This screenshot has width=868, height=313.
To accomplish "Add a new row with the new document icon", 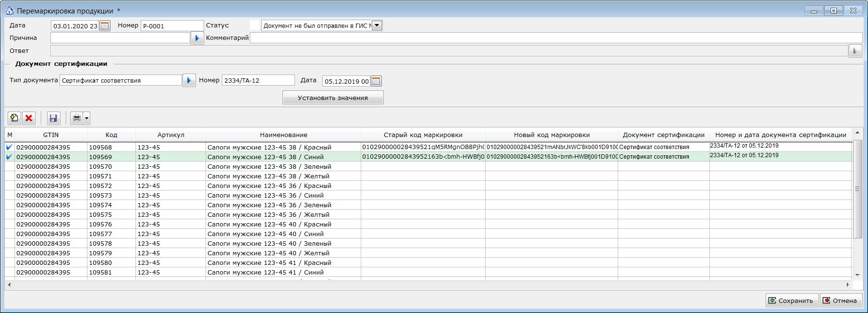I will [14, 118].
